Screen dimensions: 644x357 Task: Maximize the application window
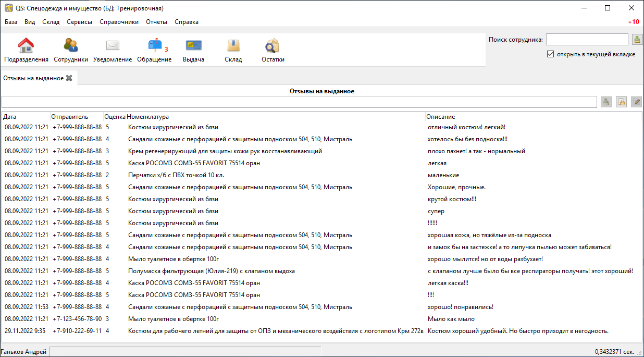pyautogui.click(x=608, y=8)
